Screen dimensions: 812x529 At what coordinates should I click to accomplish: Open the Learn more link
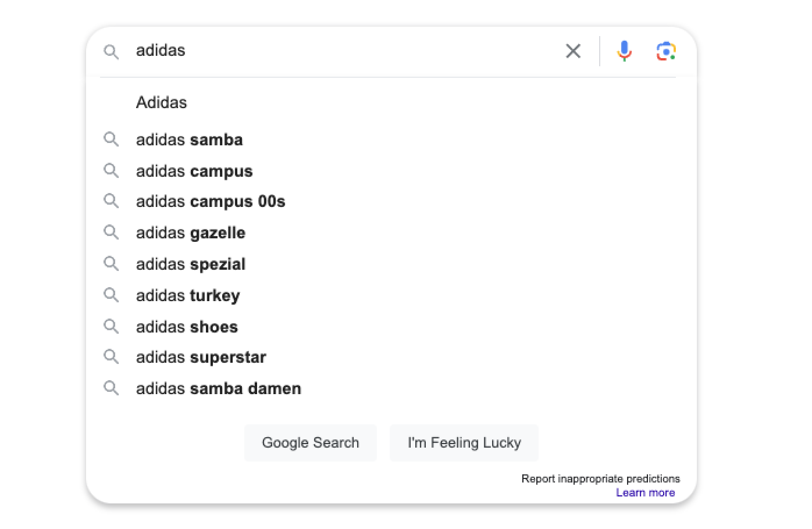click(645, 493)
